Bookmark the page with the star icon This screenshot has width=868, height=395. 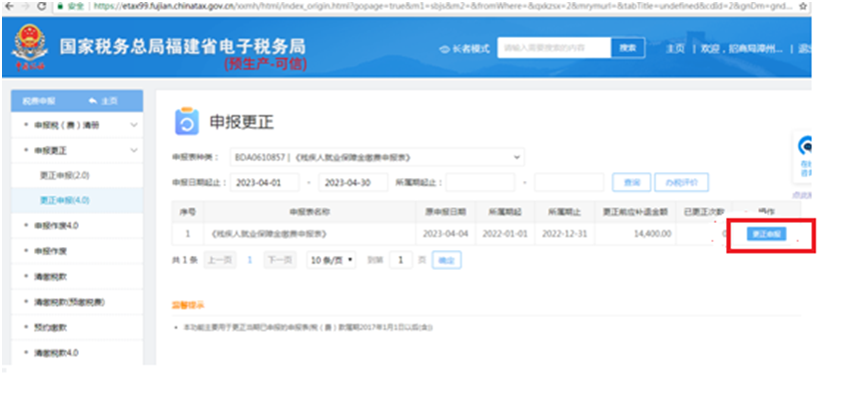tap(803, 7)
